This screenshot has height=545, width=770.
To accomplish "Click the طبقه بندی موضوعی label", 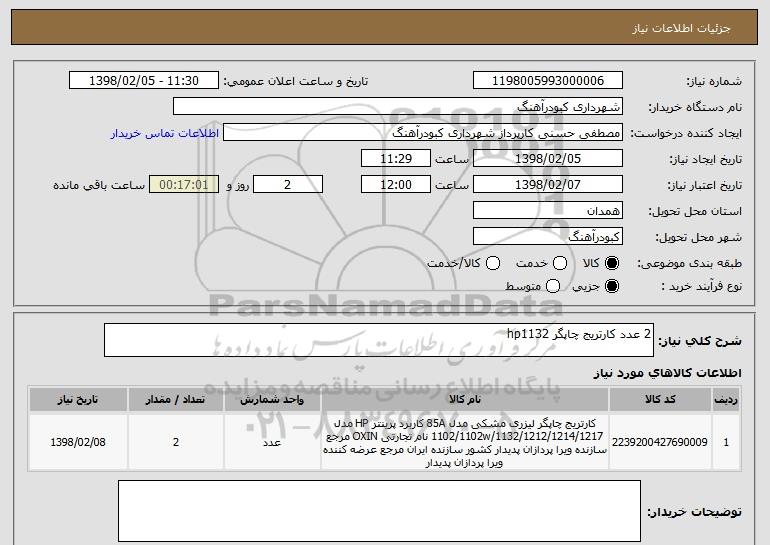I will 689,263.
